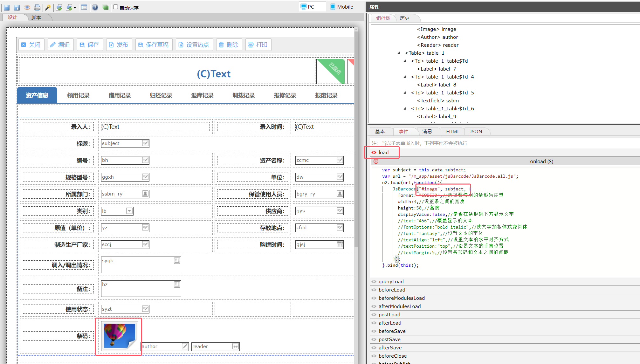The height and width of the screenshot is (364, 640).
Task: Switch to the JSON properties tab
Action: click(x=476, y=131)
